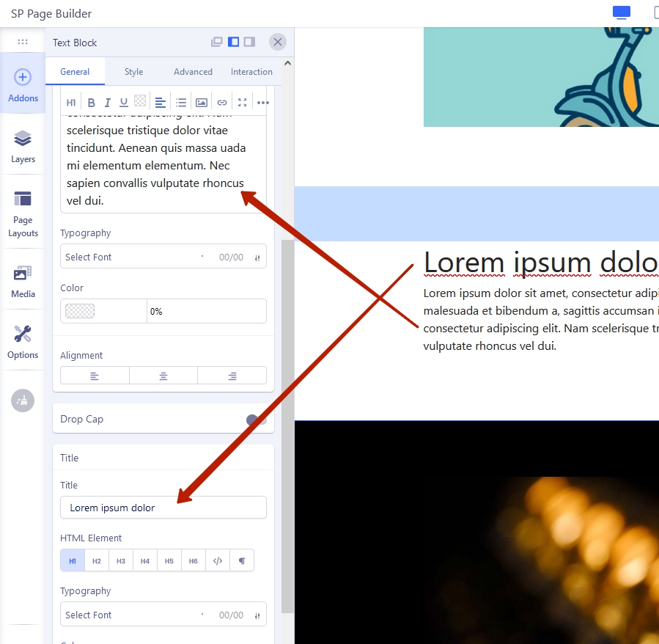Open the Options sidebar item
The width and height of the screenshot is (659, 644).
(23, 342)
